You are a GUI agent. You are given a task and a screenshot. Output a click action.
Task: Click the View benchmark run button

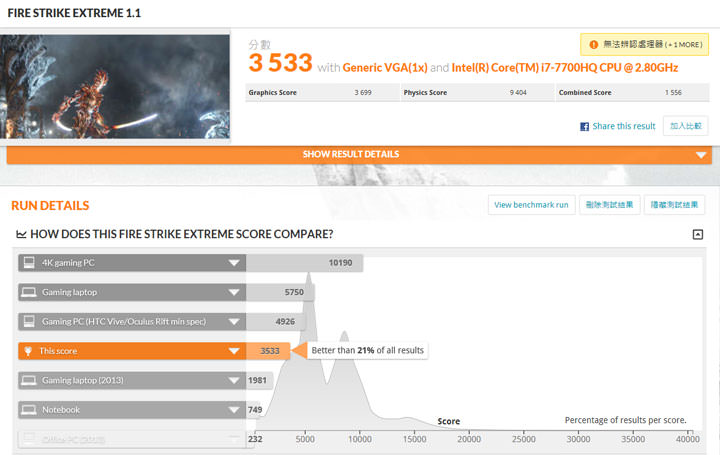(x=531, y=205)
